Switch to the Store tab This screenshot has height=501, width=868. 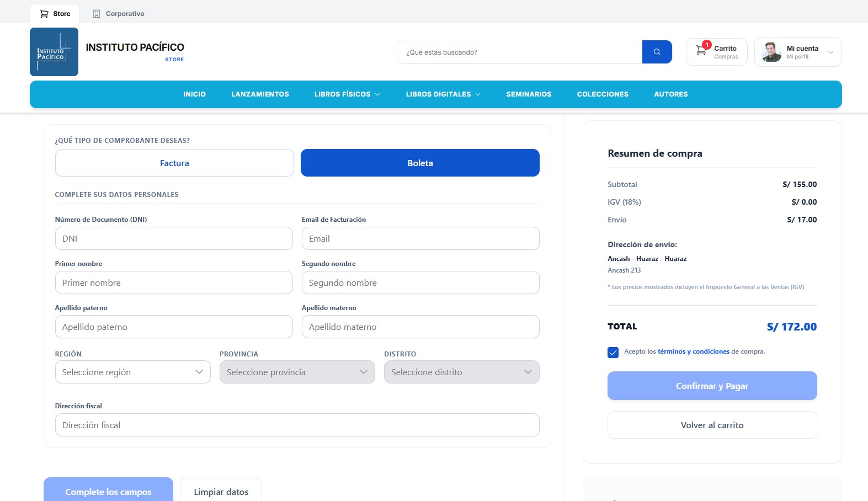(x=55, y=14)
